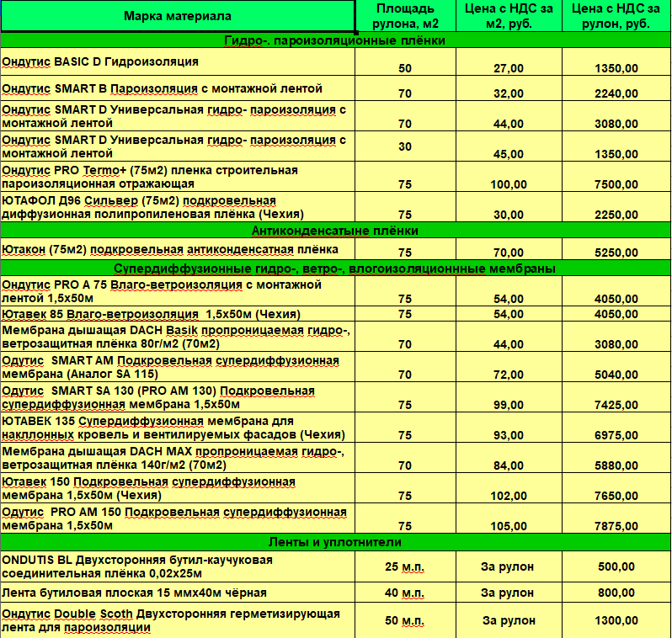The image size is (672, 638).
Task: Click price 102,00 per m2
Action: (x=509, y=496)
